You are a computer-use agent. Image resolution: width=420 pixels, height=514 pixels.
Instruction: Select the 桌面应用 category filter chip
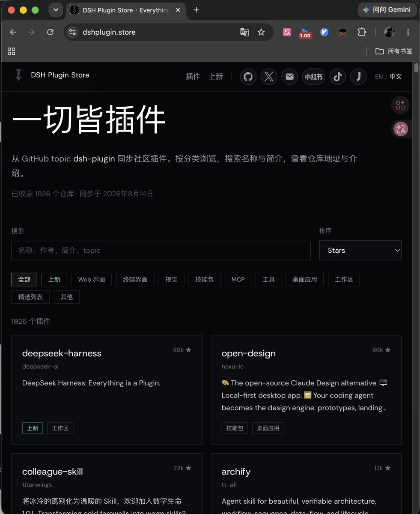305,280
